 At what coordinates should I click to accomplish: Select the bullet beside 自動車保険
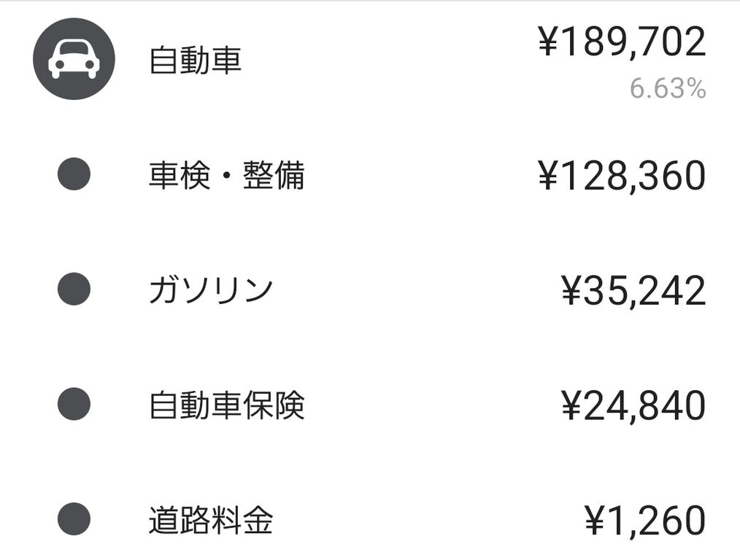(x=74, y=404)
